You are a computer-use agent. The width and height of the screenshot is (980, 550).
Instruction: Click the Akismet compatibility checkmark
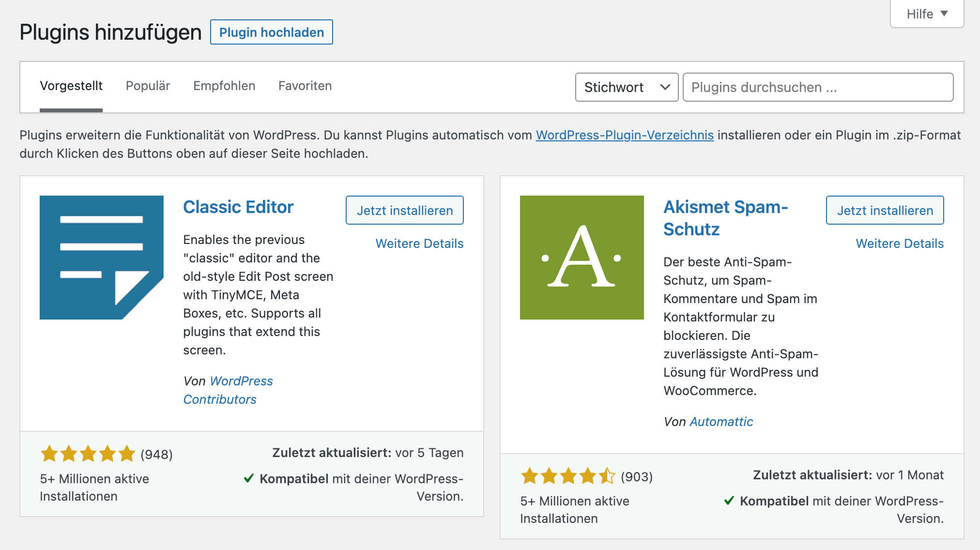coord(729,501)
